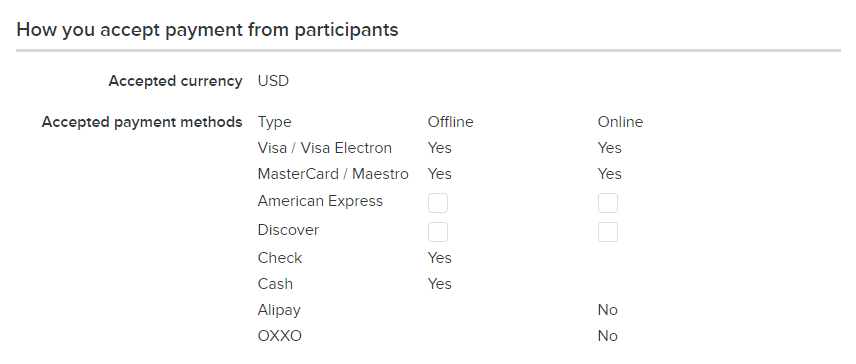The height and width of the screenshot is (364, 856).
Task: Click the OXXO payment type label
Action: click(280, 336)
